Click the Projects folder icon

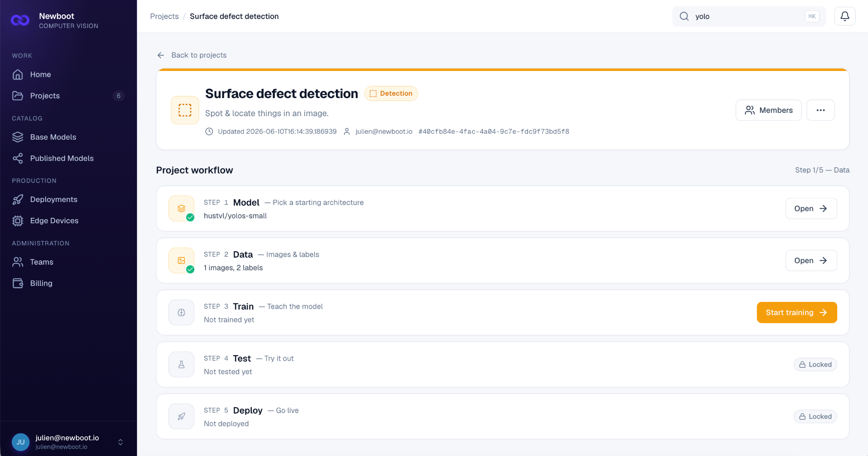(x=18, y=96)
